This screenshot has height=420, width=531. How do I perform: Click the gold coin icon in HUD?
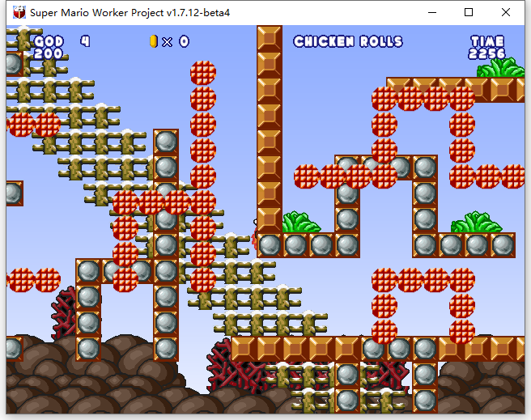(153, 41)
